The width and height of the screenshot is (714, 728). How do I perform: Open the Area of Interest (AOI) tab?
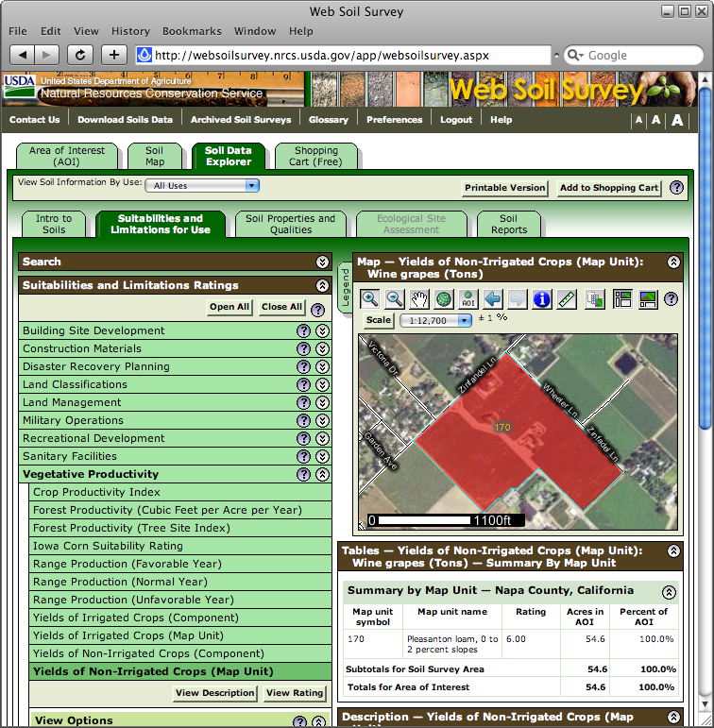[66, 156]
